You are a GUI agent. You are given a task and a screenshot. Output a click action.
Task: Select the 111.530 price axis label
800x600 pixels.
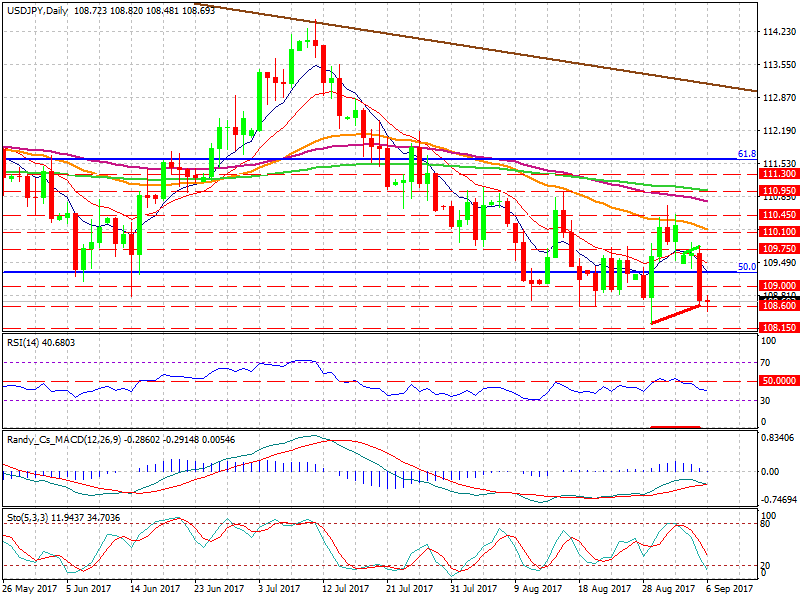tap(779, 164)
